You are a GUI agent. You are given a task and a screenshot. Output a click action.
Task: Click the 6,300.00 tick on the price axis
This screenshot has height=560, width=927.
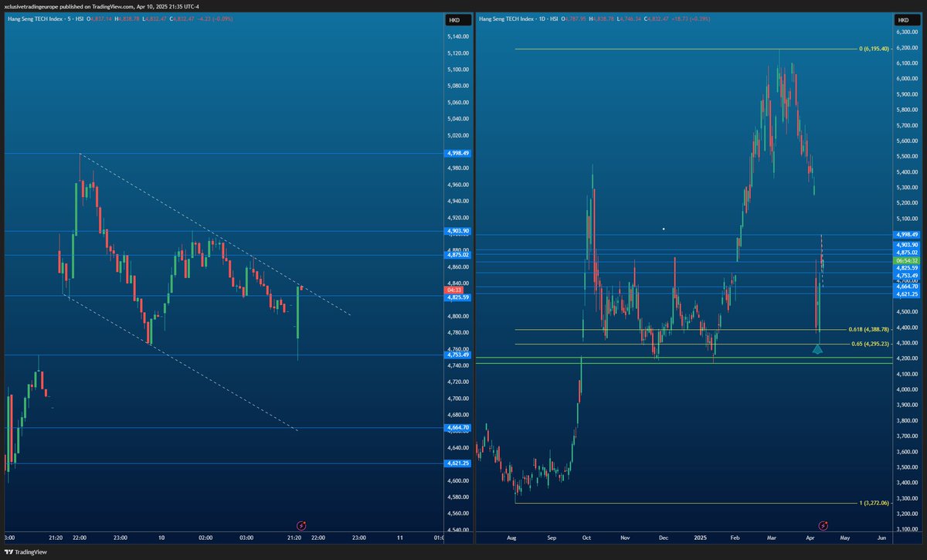pos(906,32)
